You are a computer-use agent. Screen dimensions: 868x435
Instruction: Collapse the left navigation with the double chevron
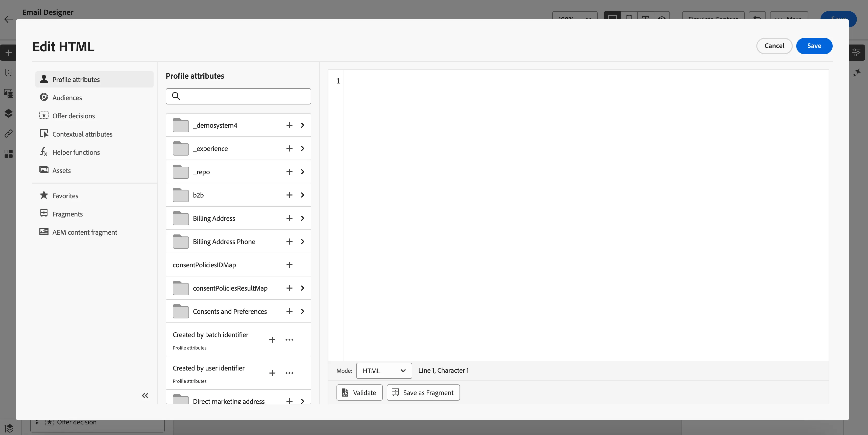click(145, 396)
